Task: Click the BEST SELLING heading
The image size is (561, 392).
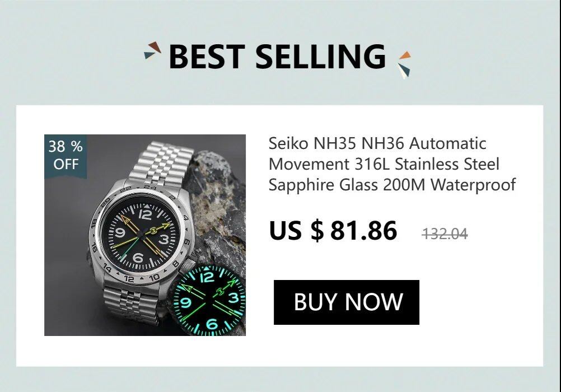Action: pyautogui.click(x=277, y=56)
